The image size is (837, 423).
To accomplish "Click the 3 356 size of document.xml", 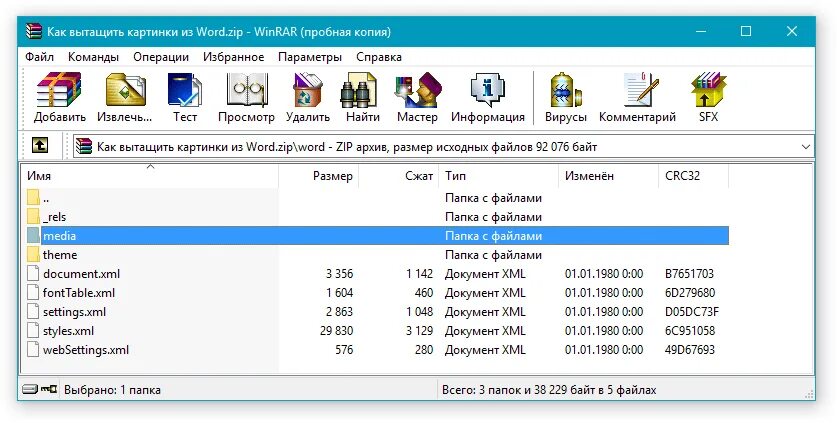I will 339,274.
